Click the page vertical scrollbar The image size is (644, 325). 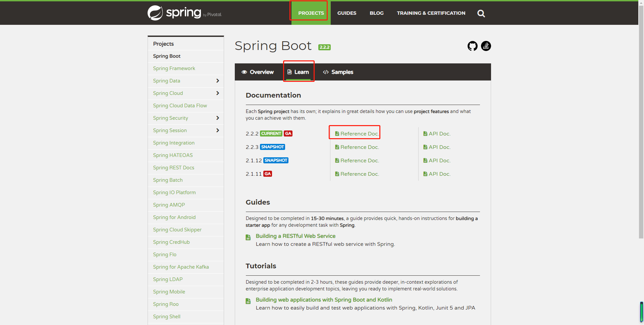coord(641,121)
